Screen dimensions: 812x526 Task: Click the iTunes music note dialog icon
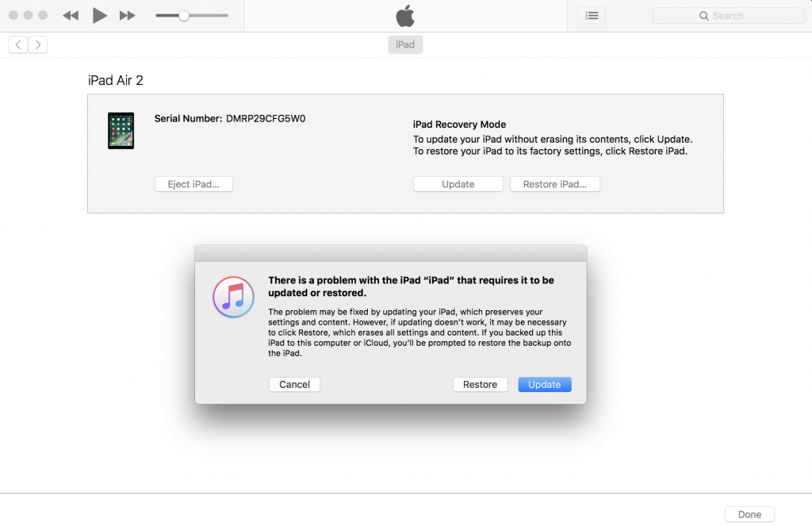tap(234, 297)
